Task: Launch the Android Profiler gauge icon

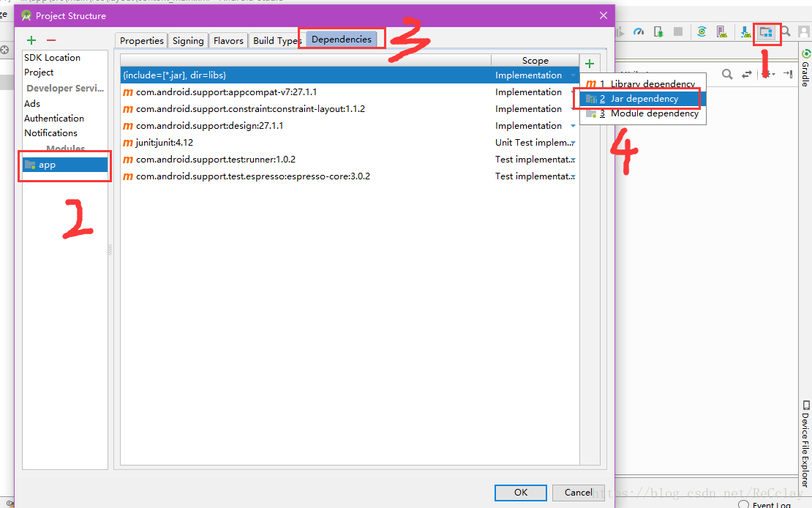Action: (639, 32)
